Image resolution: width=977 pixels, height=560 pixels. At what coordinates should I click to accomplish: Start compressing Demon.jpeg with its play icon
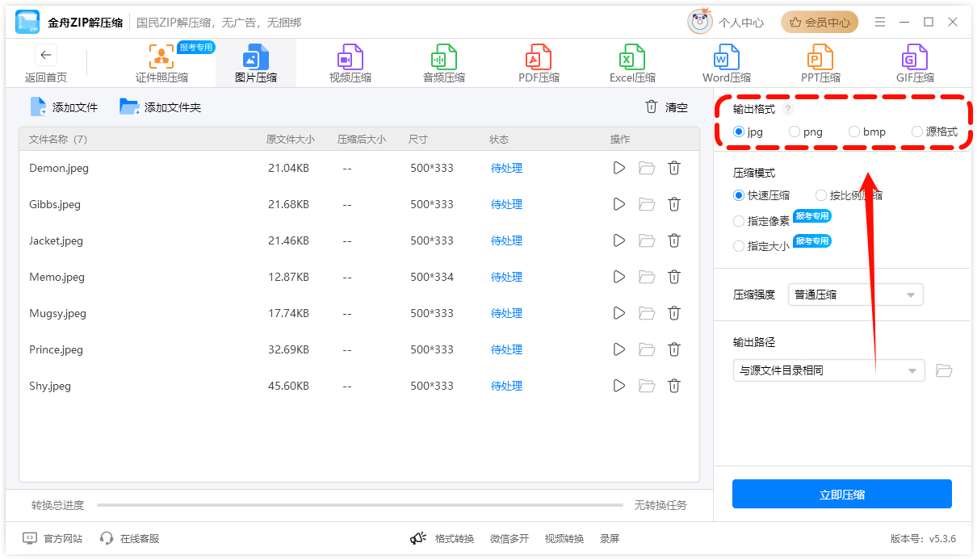[x=619, y=168]
